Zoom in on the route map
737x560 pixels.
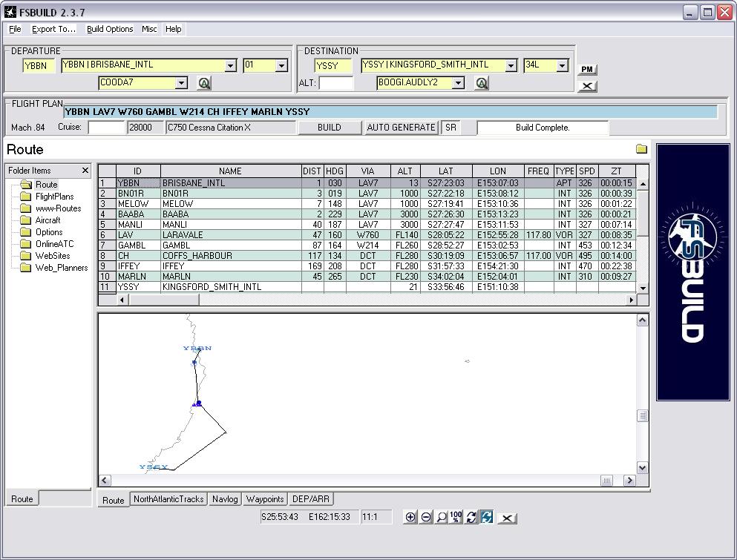coord(410,517)
